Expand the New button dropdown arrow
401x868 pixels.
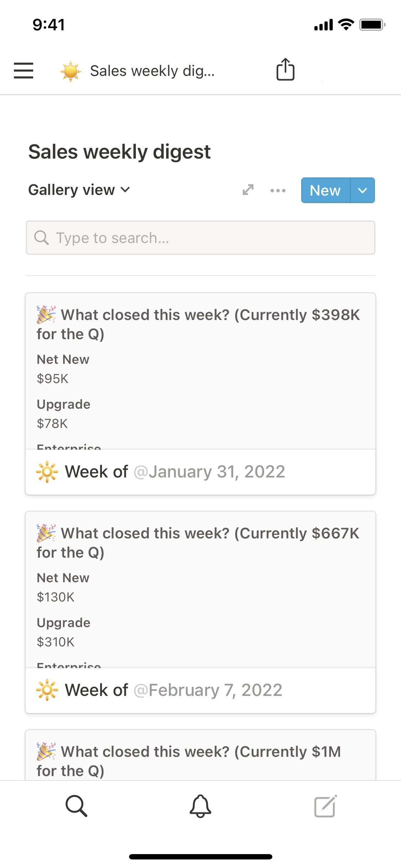[363, 191]
